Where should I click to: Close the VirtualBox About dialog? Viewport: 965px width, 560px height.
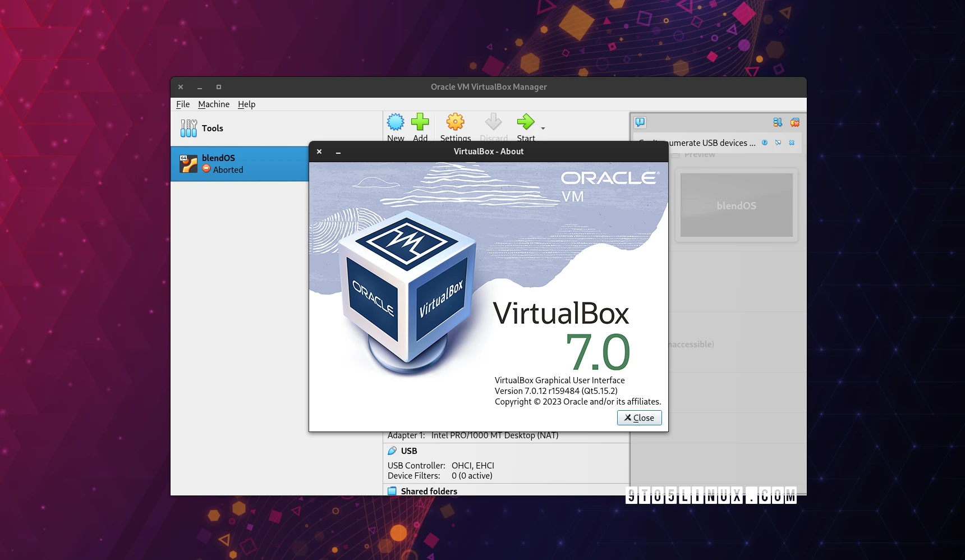(x=639, y=417)
